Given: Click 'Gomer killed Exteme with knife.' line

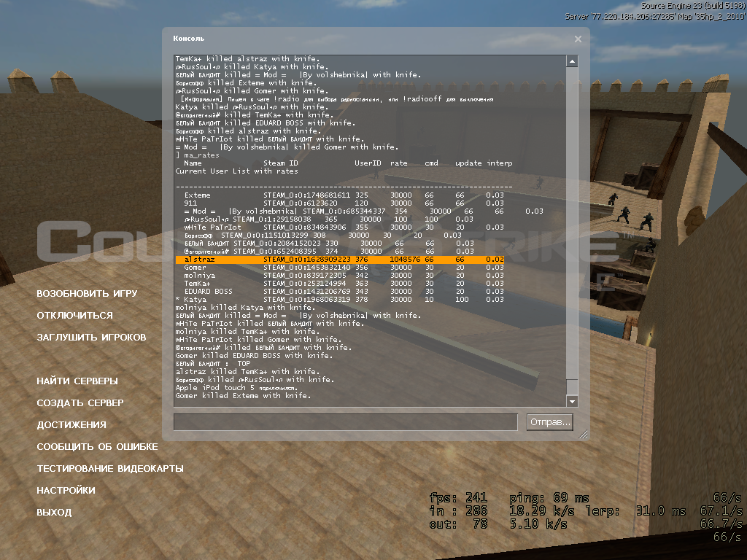Looking at the screenshot, I should [x=243, y=396].
